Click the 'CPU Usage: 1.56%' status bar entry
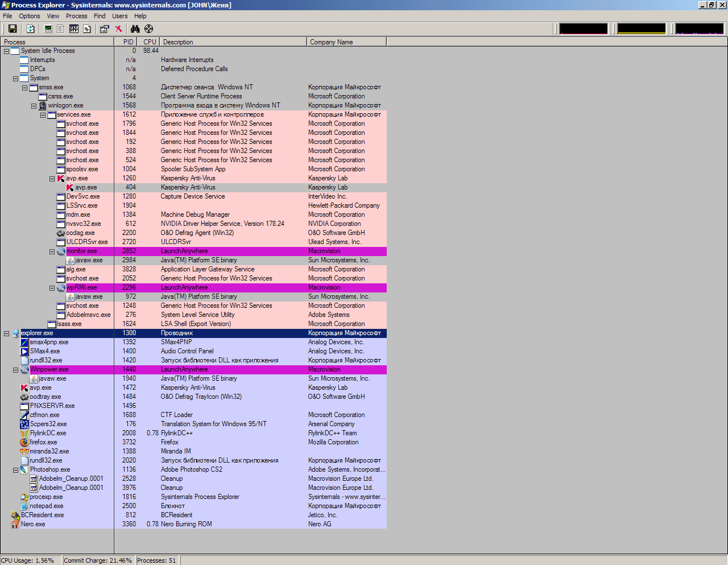 (31, 560)
